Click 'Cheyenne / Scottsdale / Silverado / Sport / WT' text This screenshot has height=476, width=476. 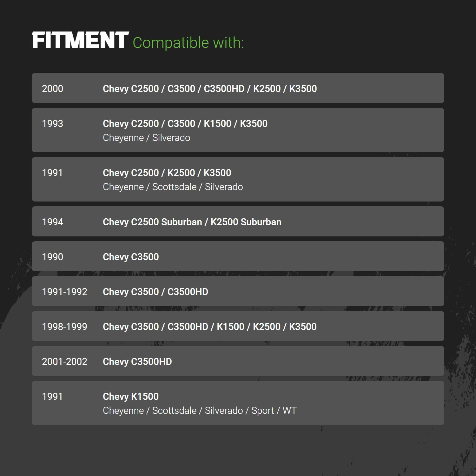[x=200, y=411]
